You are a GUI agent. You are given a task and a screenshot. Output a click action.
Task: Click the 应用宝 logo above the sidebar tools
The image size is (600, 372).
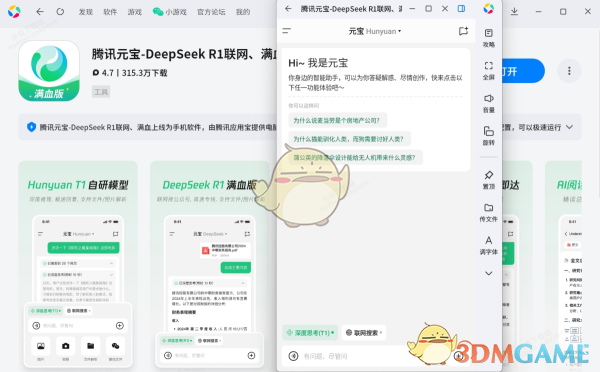point(489,8)
